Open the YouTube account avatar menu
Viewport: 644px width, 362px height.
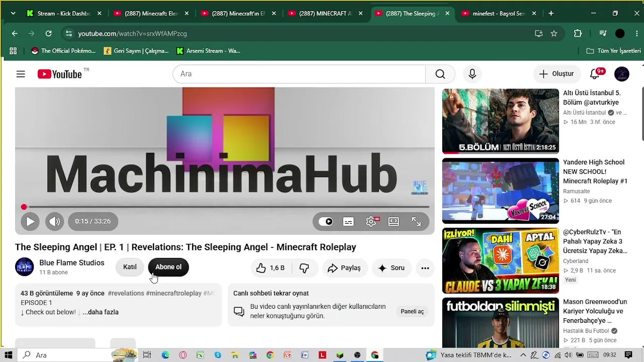[x=622, y=74]
